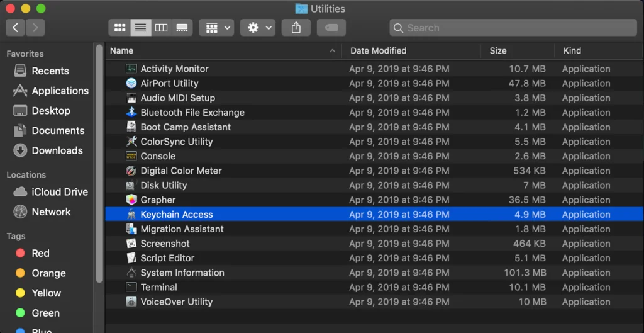Click the Digital Color Meter icon

pos(131,171)
